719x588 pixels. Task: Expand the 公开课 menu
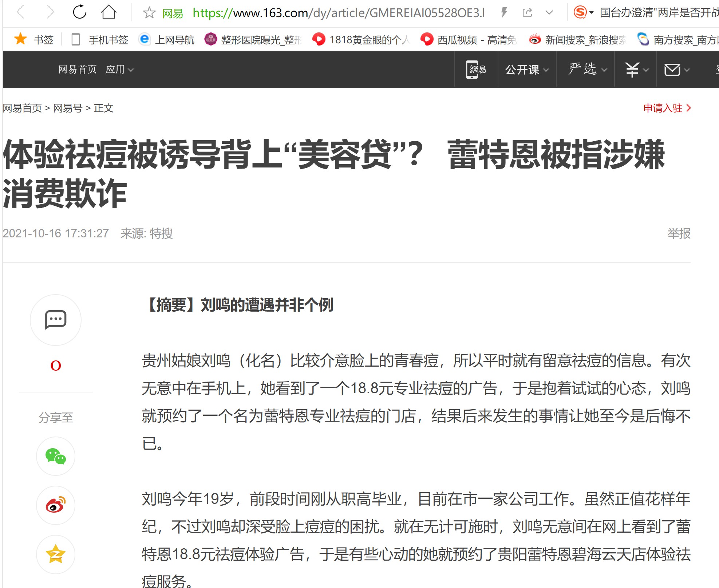click(526, 69)
